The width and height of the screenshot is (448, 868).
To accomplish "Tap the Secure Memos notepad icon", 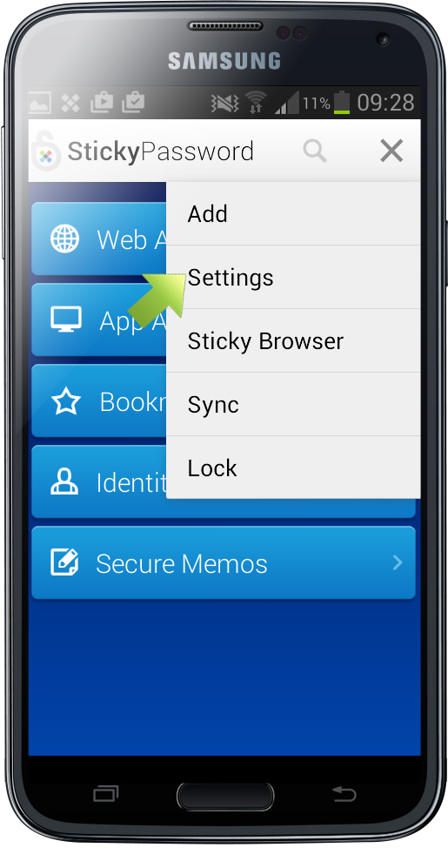I will [64, 562].
